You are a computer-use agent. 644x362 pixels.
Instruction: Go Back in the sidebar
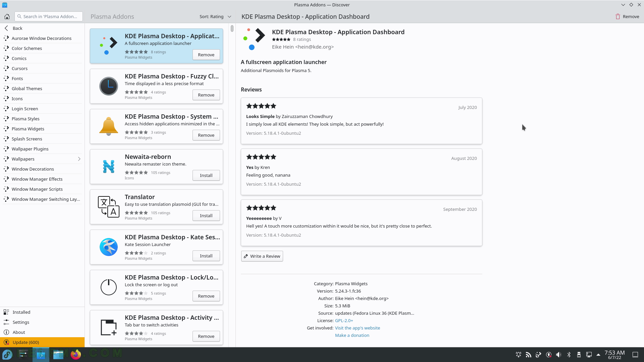coord(42,28)
